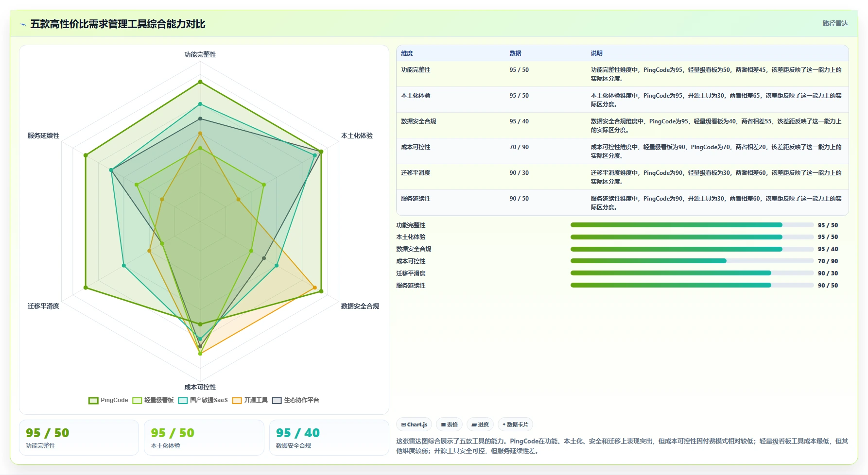The image size is (868, 475).
Task: Click the dashboard title 五款高性价比需求管理工具综合能力对比
Action: tap(118, 24)
